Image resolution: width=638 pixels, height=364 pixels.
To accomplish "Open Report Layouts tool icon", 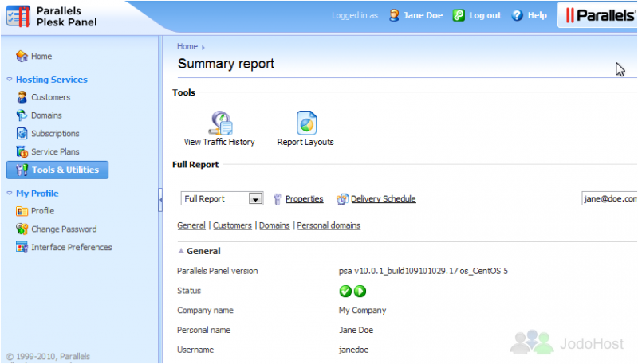I will (x=306, y=123).
